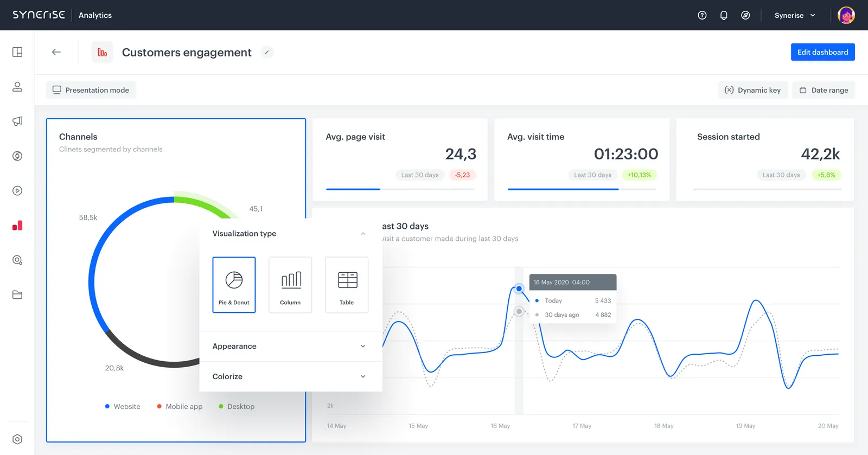The image size is (868, 455).
Task: Expand the Appearance section
Action: click(291, 346)
